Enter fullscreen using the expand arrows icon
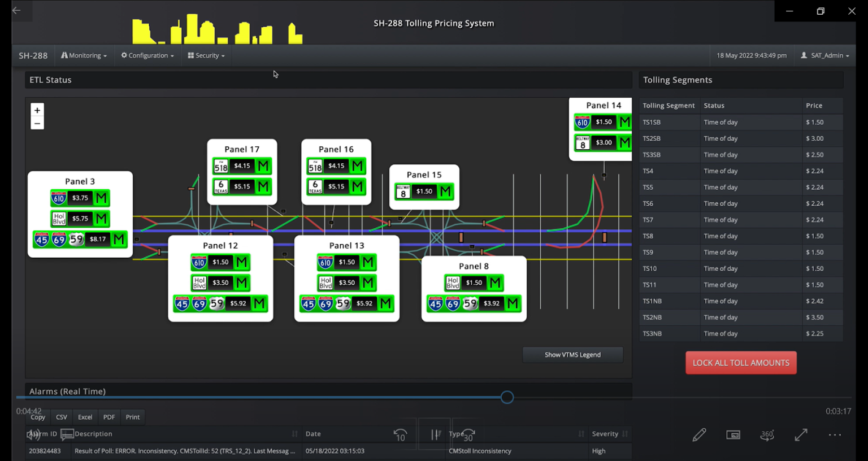 (x=801, y=434)
